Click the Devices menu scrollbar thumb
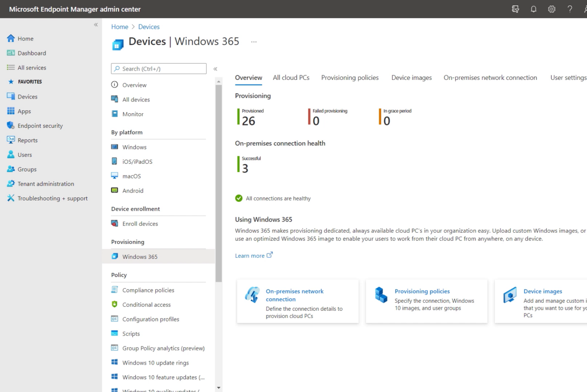This screenshot has height=392, width=587. [x=219, y=183]
